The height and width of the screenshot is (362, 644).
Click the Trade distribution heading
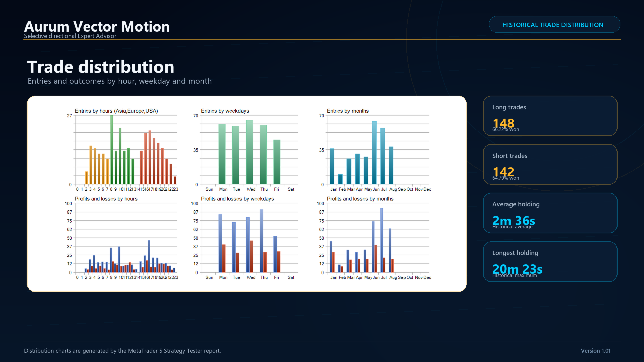point(101,67)
